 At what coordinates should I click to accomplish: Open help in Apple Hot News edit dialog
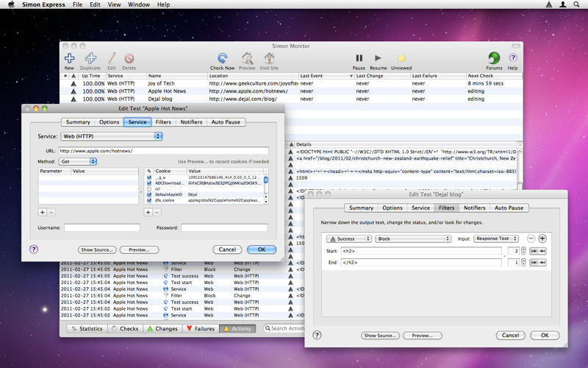pos(34,250)
